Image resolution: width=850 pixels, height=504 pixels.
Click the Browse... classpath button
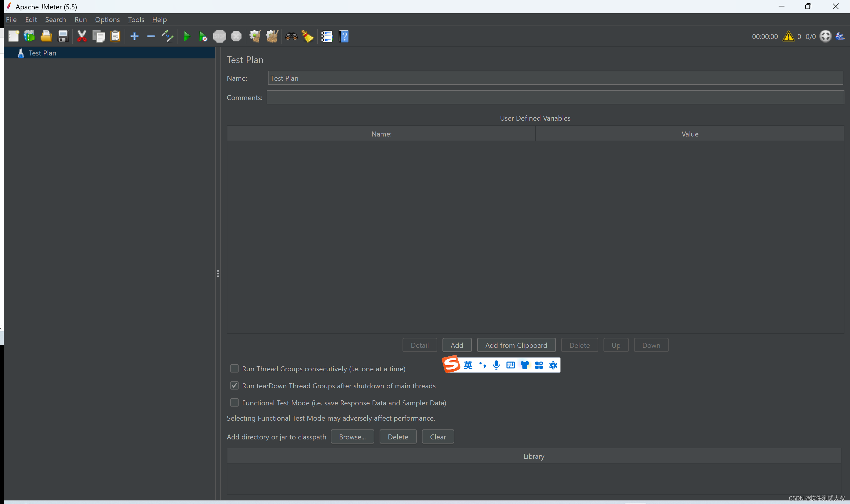352,437
